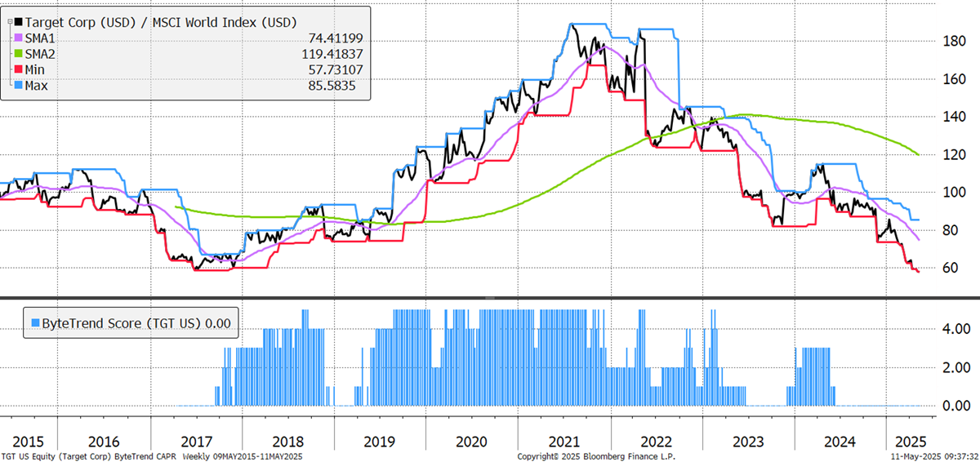Click the 2021 year label on time axis
The height and width of the screenshot is (462, 980).
(x=566, y=441)
